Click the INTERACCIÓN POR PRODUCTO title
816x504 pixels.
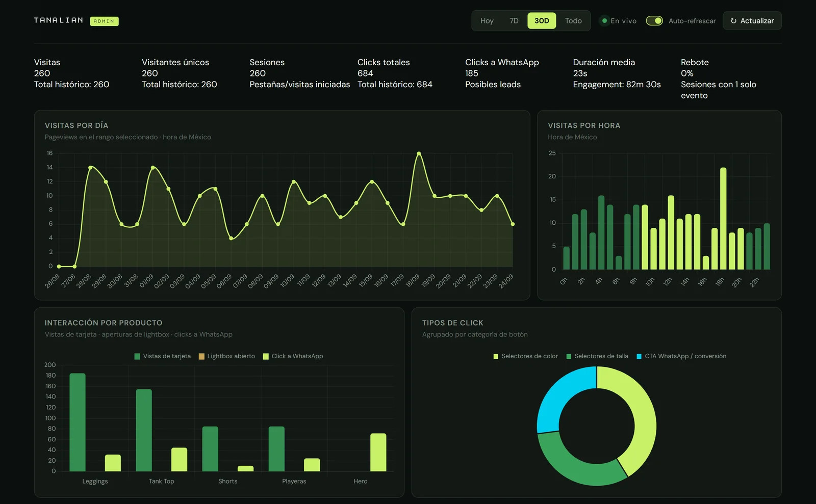click(x=104, y=323)
